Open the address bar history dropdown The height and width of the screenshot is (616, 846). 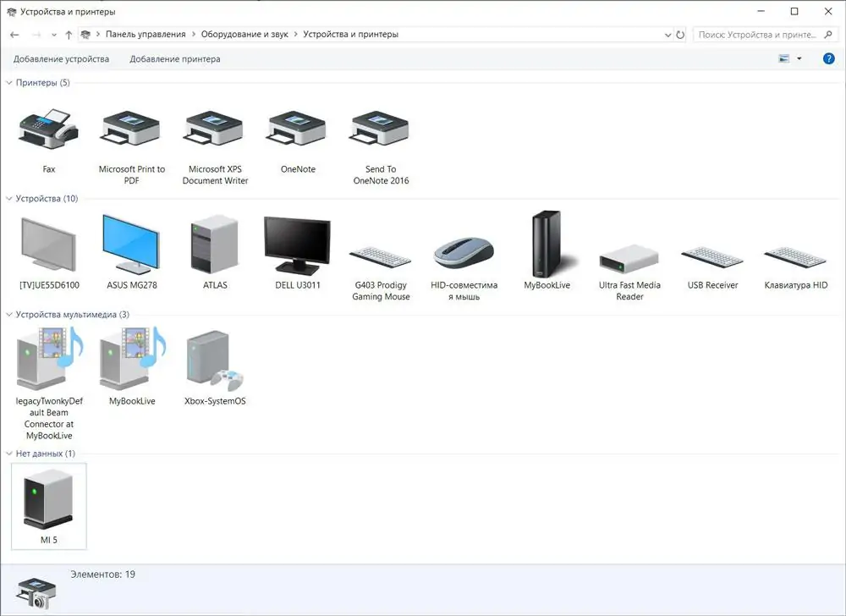pyautogui.click(x=668, y=35)
